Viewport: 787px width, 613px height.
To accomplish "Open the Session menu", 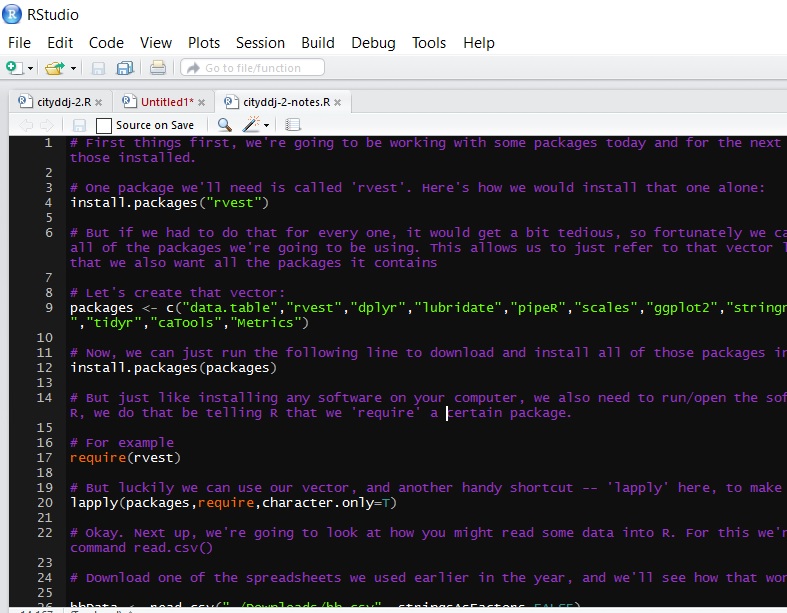I will click(x=260, y=43).
